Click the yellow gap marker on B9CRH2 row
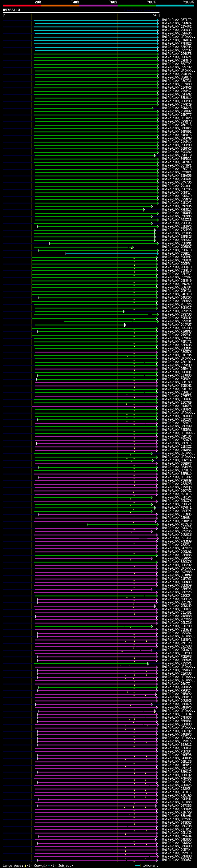 coord(134,258)
